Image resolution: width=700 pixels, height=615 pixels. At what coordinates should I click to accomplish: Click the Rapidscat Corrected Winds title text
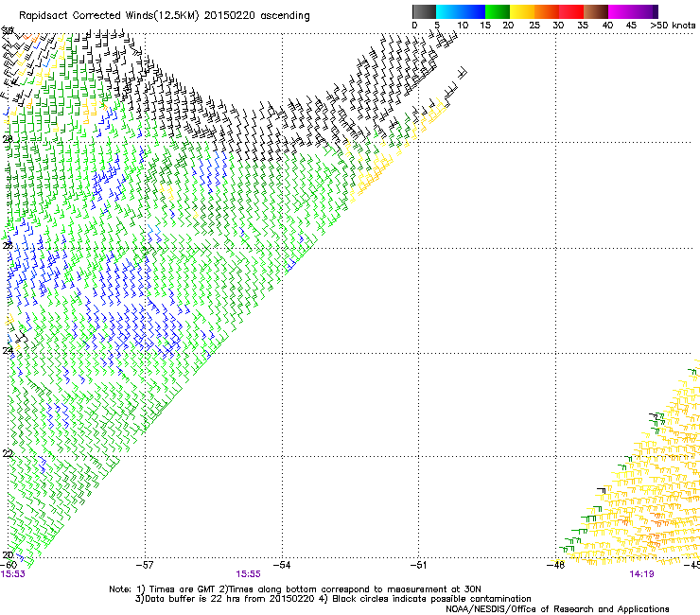point(165,16)
